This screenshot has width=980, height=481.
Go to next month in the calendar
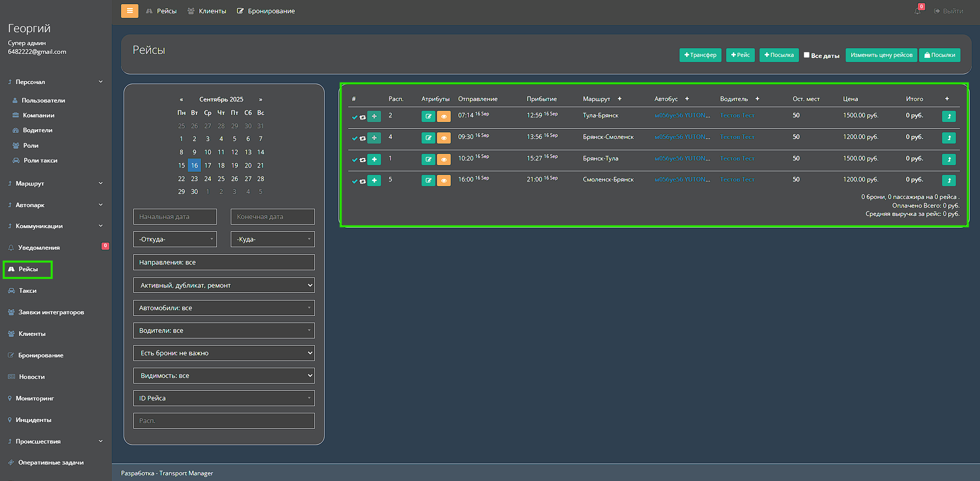tap(261, 99)
